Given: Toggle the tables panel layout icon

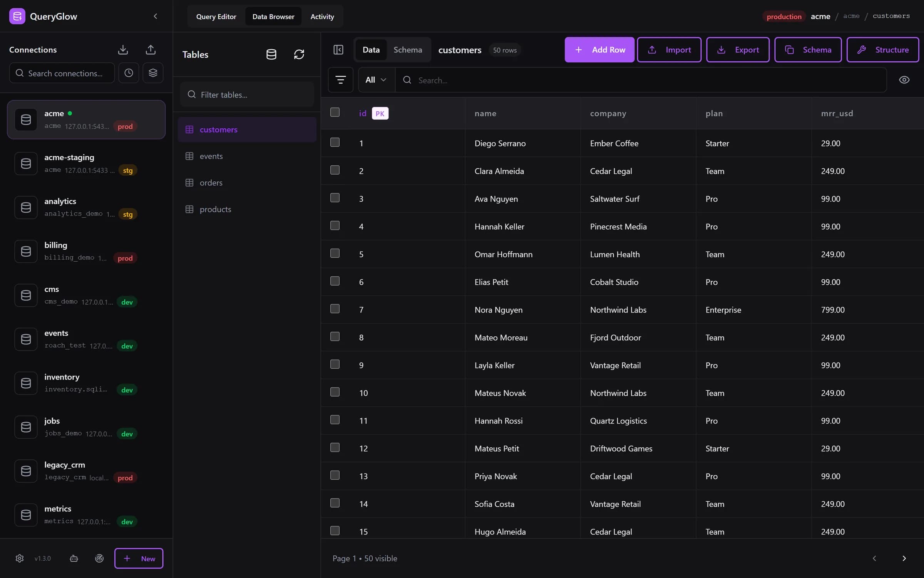Looking at the screenshot, I should click(x=338, y=50).
